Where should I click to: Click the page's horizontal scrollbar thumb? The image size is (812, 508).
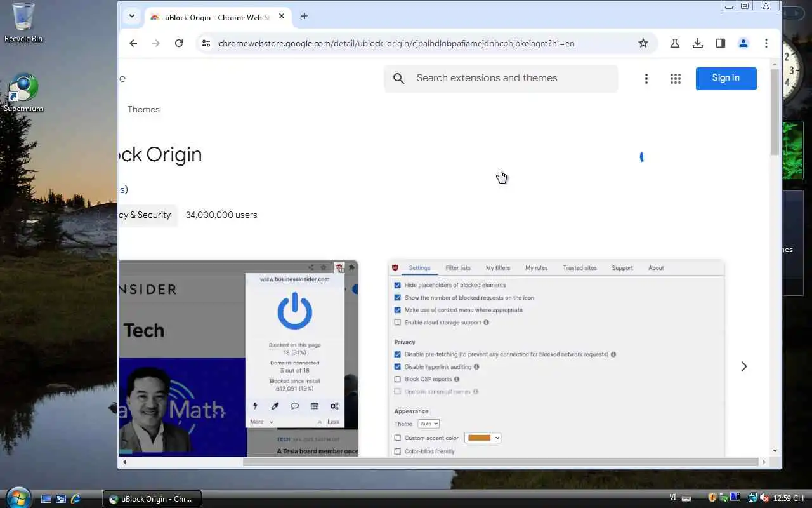click(501, 462)
